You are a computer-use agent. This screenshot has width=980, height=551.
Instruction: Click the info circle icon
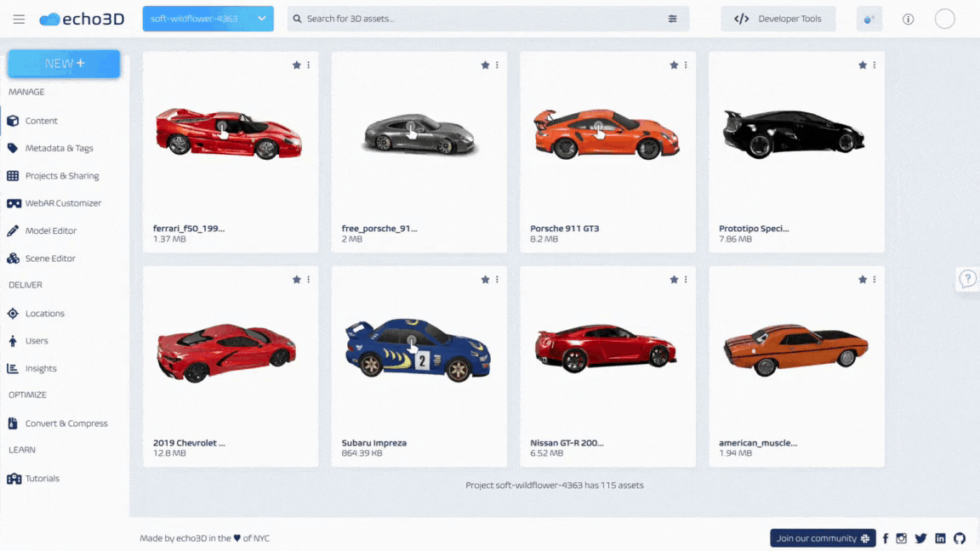coord(909,19)
